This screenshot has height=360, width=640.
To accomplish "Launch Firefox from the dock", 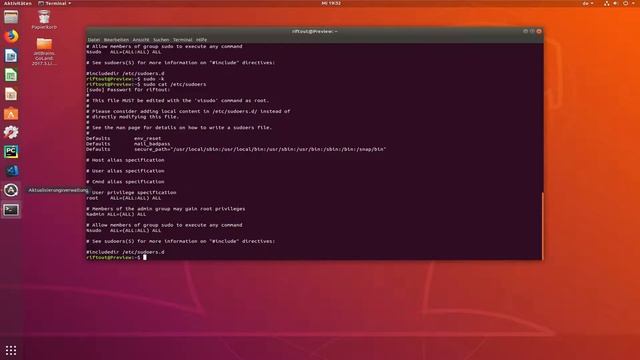I will 11,36.
